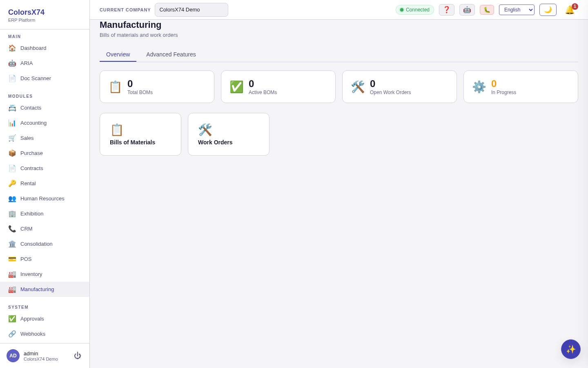Click the Sales shopping cart icon
588x368 pixels.
coord(12,138)
